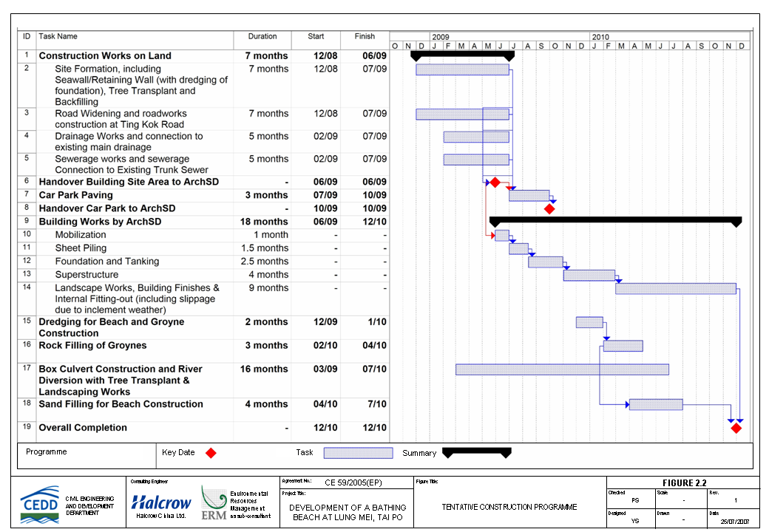The image size is (769, 532).
Task: Click the Sheet Piling task bar
Action: point(518,248)
